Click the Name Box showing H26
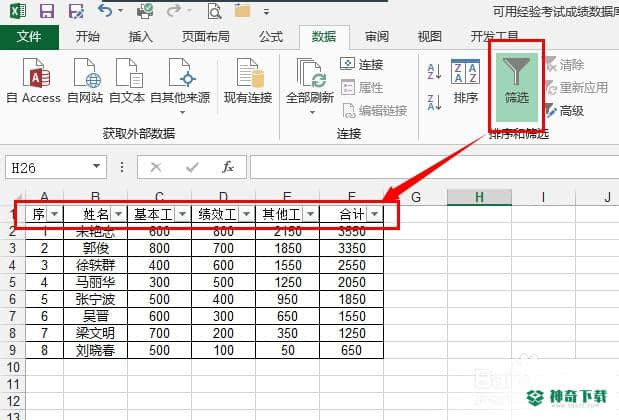Viewport: 619px width, 420px height. tap(49, 167)
